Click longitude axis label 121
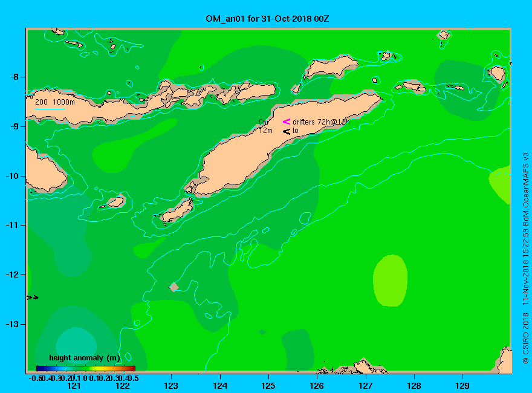 coord(74,386)
